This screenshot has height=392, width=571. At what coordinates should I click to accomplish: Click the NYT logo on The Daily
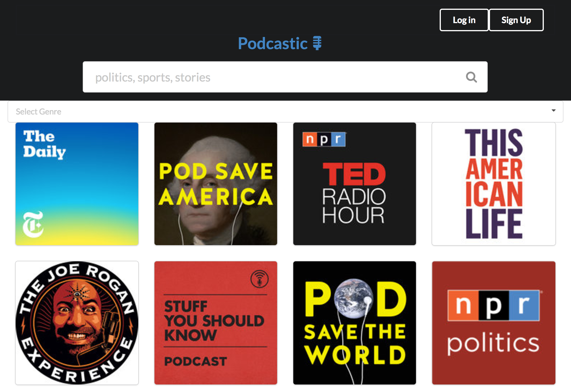coord(33,224)
